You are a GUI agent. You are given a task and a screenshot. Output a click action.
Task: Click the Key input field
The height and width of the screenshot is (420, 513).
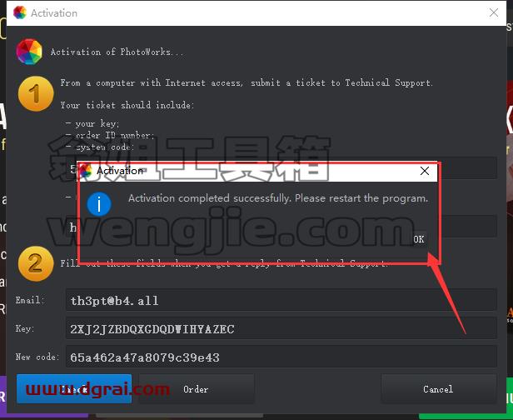[x=281, y=328]
